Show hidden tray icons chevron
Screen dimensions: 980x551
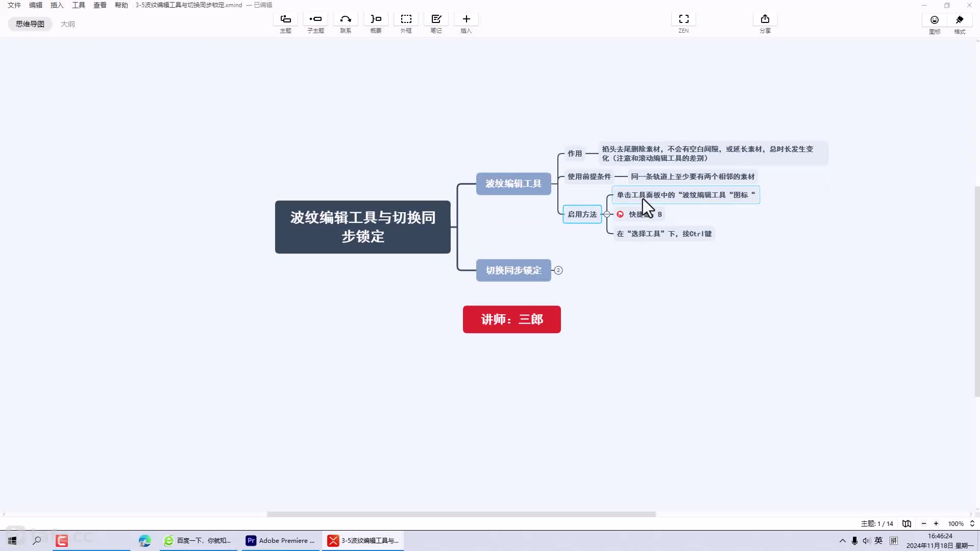click(x=842, y=540)
